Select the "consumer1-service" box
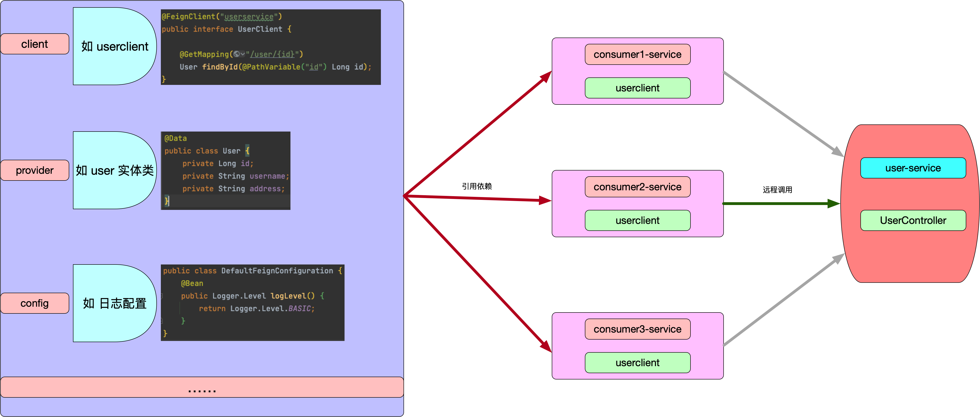The height and width of the screenshot is (417, 980). coord(638,54)
